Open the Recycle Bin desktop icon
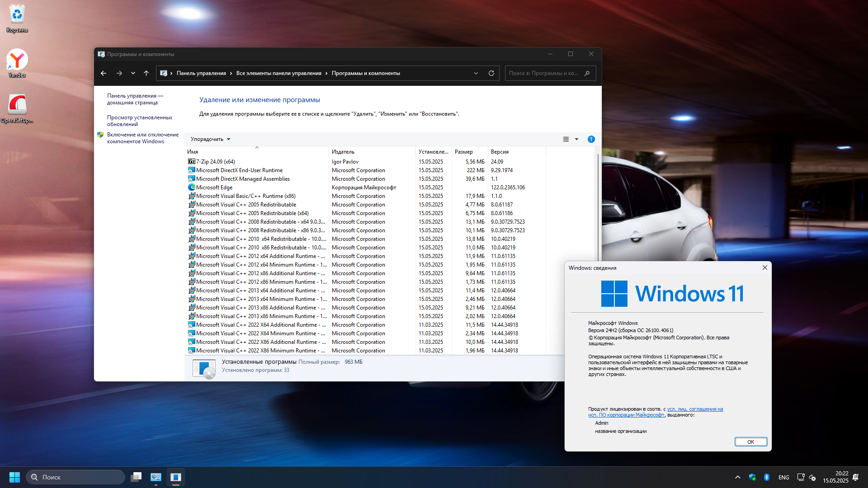868x488 pixels. click(x=17, y=18)
